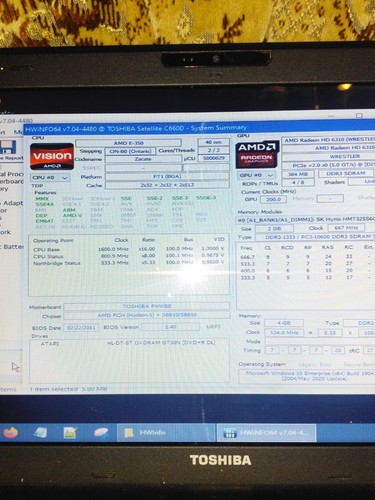
Task: Click the TOSHIBA PWWBE motherboard field
Action: (x=147, y=306)
